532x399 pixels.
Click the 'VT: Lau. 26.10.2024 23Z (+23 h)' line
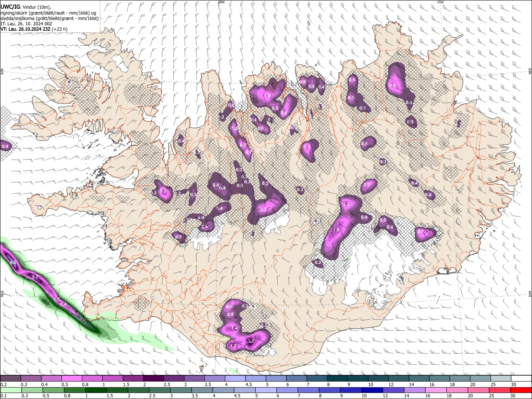pos(34,29)
